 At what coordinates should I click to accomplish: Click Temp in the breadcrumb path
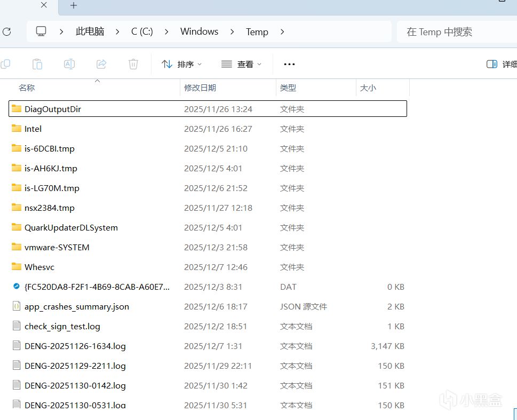pos(257,32)
